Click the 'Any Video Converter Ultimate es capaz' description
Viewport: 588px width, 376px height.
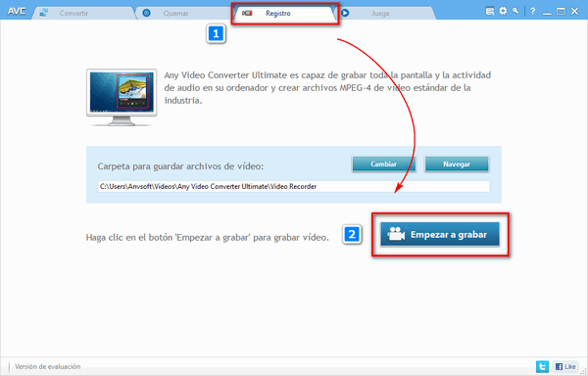tap(327, 87)
